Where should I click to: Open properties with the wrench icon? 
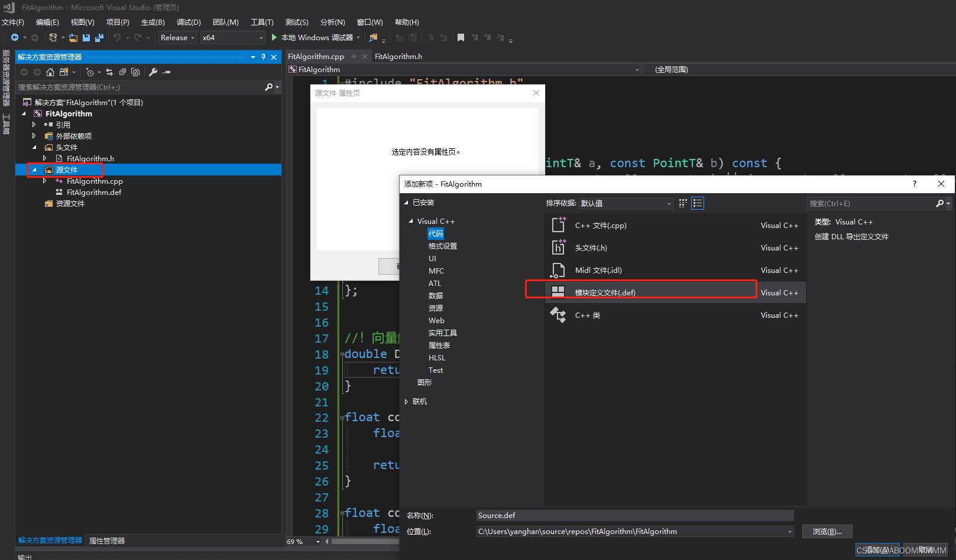pos(153,72)
